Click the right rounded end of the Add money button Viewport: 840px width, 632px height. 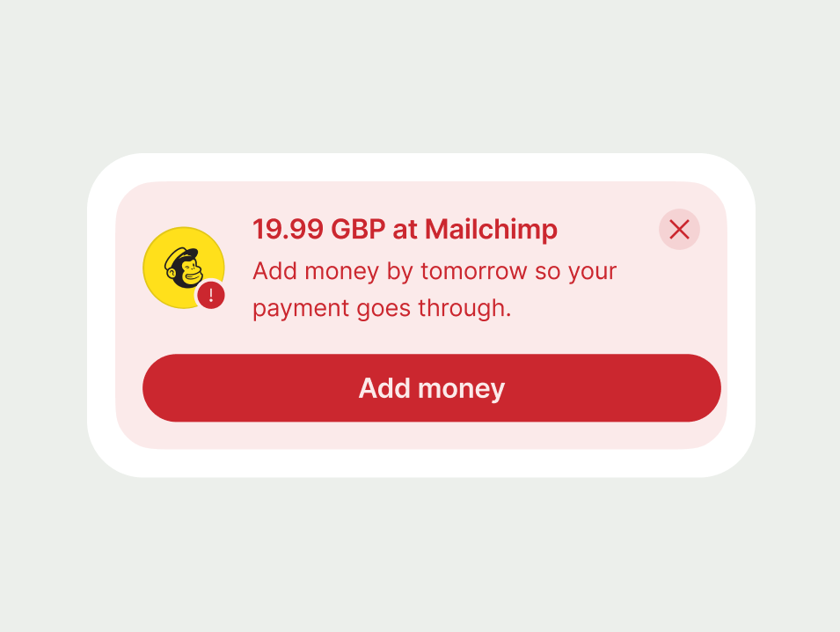(703, 387)
